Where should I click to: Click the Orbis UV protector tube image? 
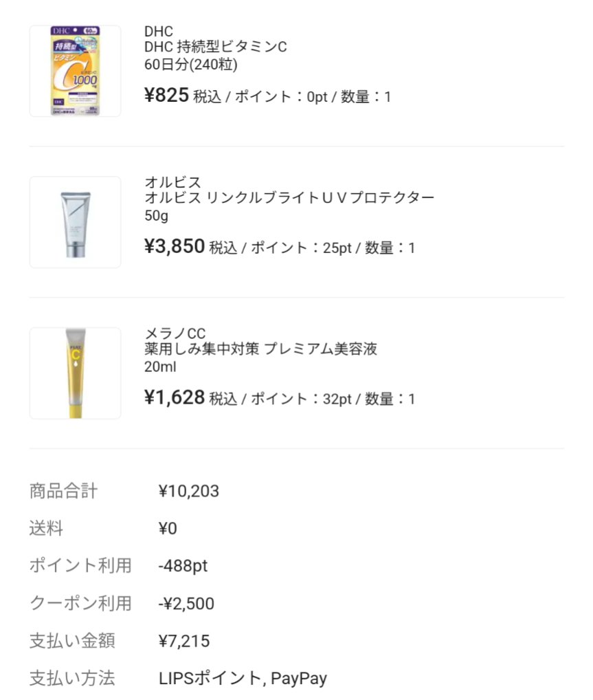tap(75, 222)
